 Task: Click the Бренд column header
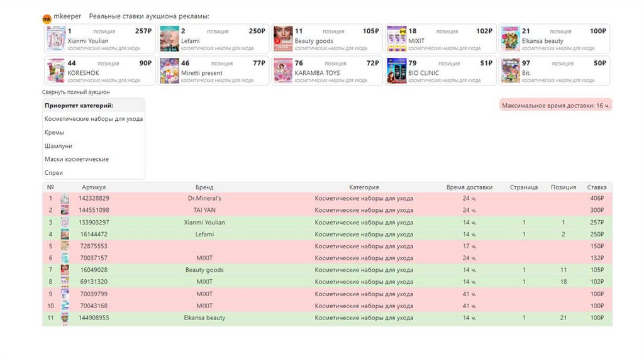[x=204, y=187]
